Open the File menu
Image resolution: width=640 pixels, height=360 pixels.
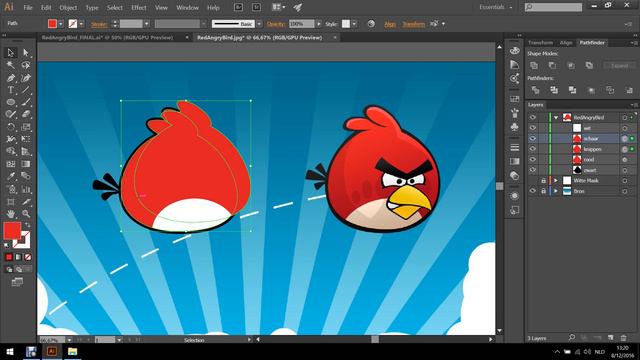[x=28, y=7]
